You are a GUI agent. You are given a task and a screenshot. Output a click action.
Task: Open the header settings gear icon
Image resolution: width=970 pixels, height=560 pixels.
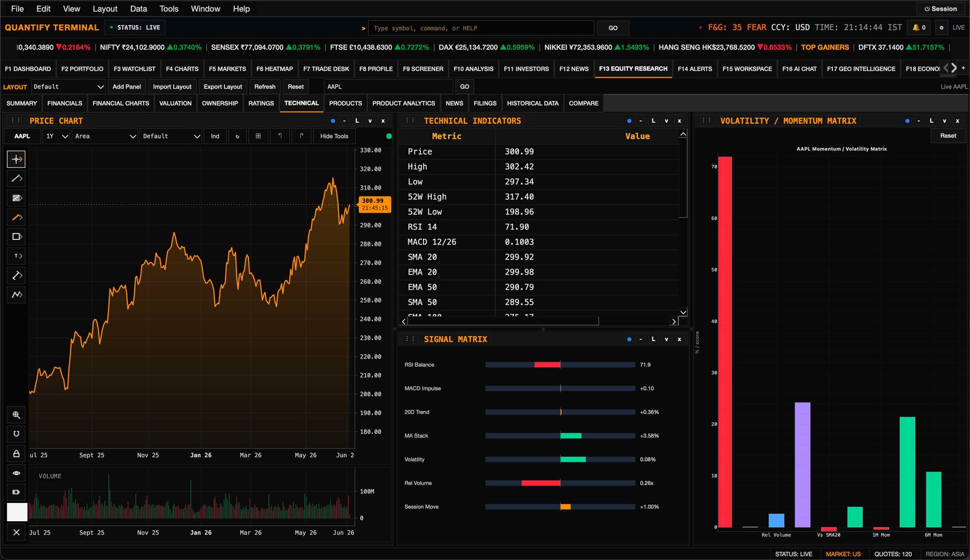pyautogui.click(x=941, y=27)
